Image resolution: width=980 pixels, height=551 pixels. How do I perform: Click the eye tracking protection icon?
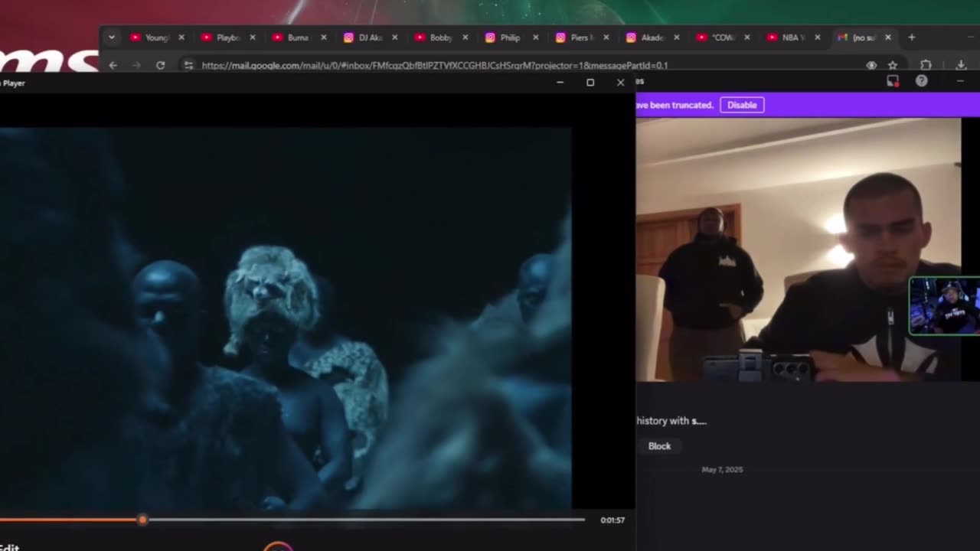point(871,66)
